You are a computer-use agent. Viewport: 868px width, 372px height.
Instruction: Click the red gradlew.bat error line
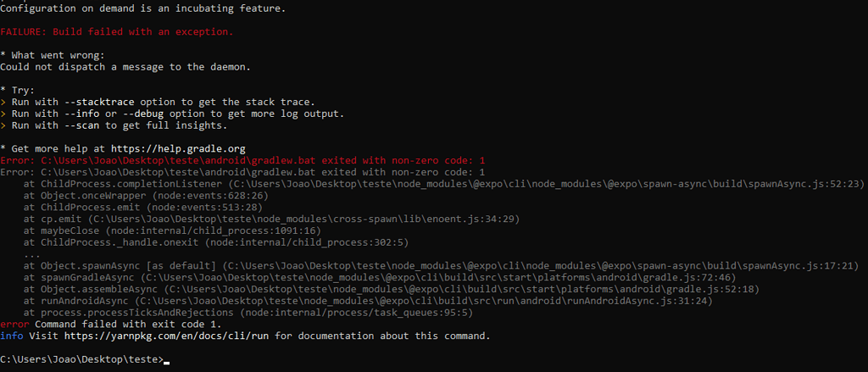click(243, 160)
